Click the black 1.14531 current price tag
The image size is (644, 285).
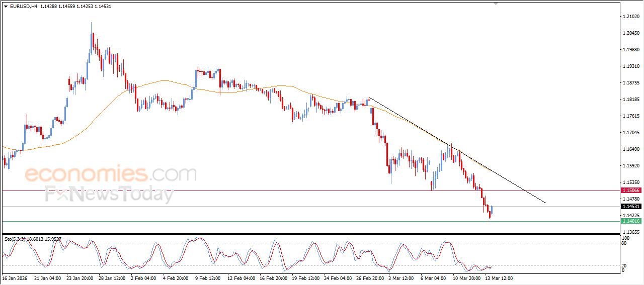click(631, 207)
